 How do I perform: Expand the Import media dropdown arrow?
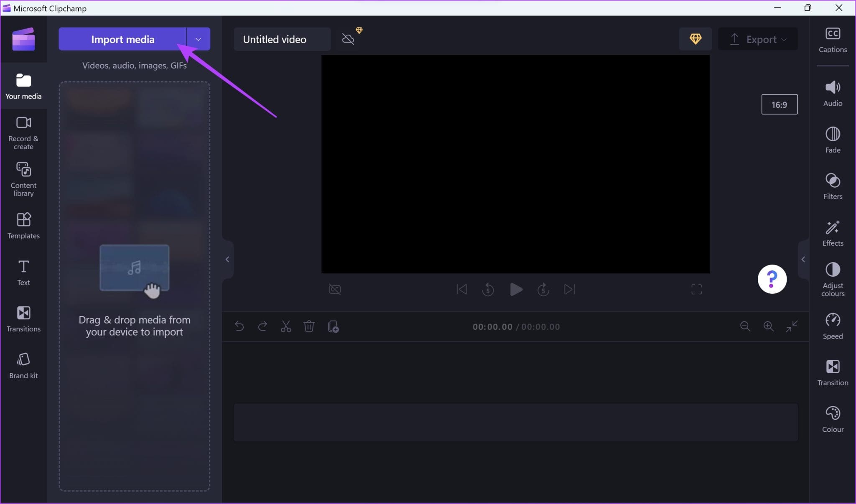[198, 39]
